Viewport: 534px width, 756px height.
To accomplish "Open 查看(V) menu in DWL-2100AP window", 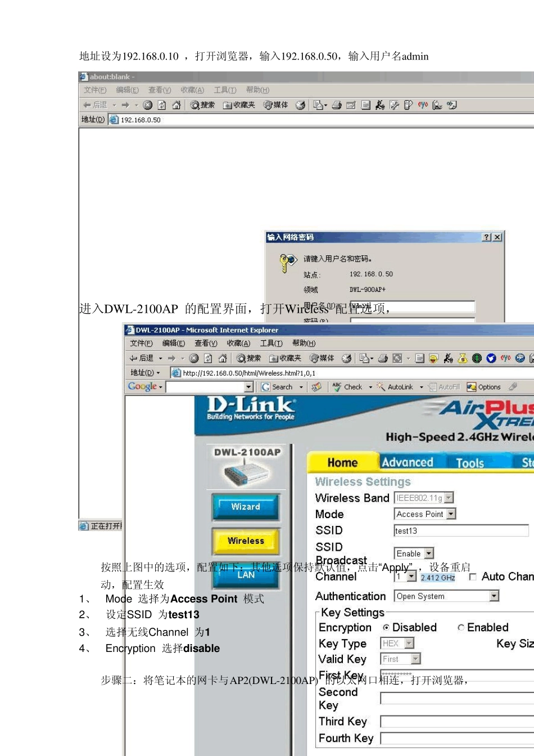I will 206,343.
